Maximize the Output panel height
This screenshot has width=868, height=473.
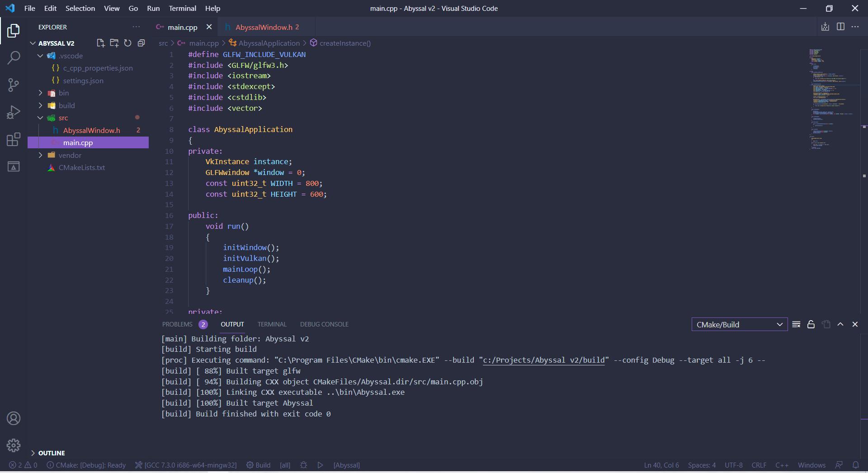pyautogui.click(x=840, y=324)
